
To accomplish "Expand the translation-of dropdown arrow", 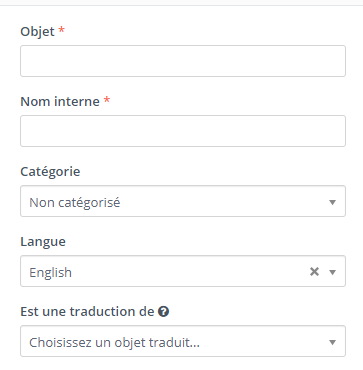I will (332, 342).
